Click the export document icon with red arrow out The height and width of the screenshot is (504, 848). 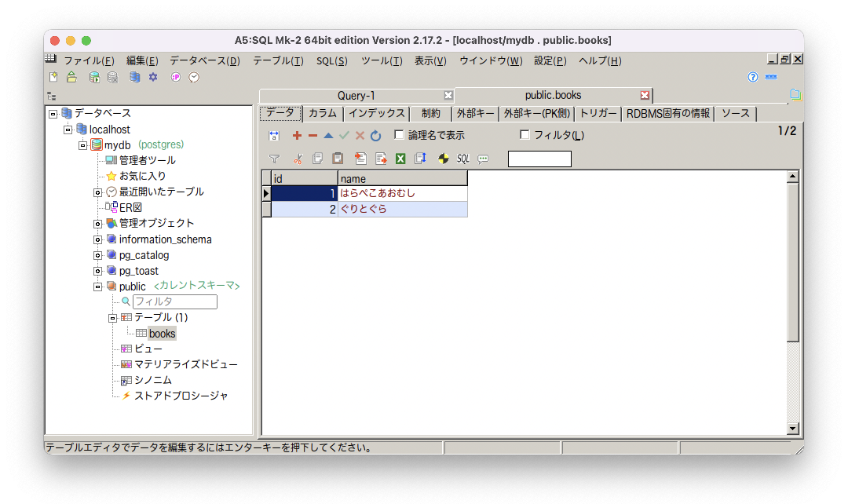[381, 159]
